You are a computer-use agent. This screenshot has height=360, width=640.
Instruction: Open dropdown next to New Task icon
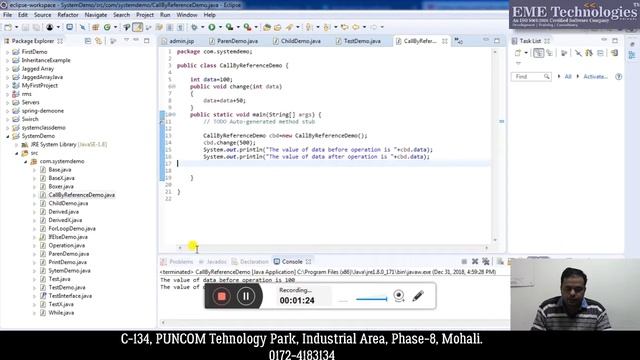[526, 53]
